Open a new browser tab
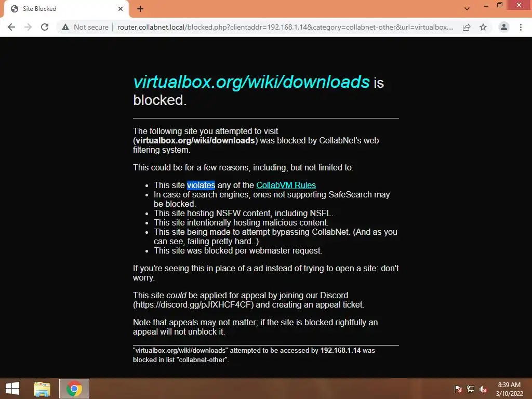Screen dimensions: 532x399 (x=140, y=9)
